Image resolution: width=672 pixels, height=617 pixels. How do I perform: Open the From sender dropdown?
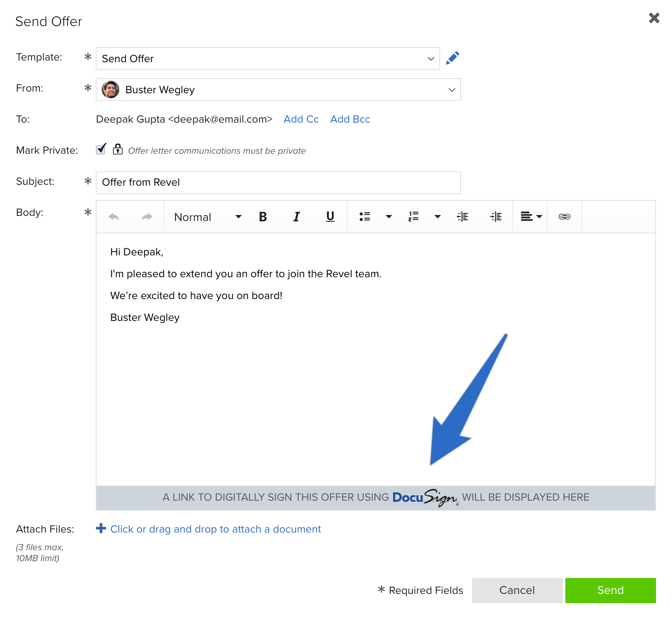[278, 89]
